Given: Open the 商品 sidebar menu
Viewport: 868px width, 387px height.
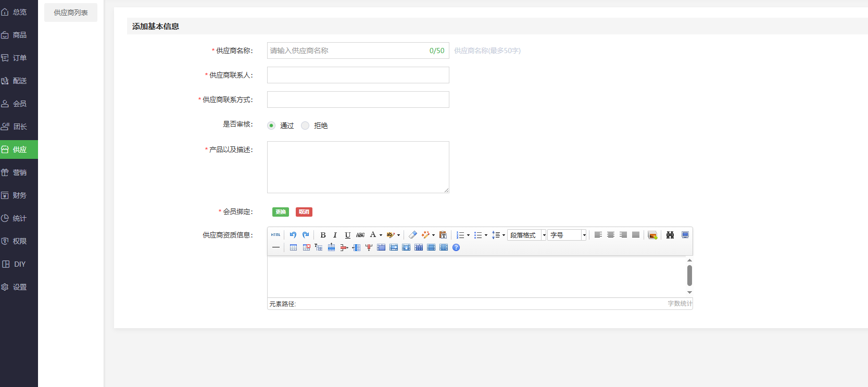Looking at the screenshot, I should tap(19, 35).
